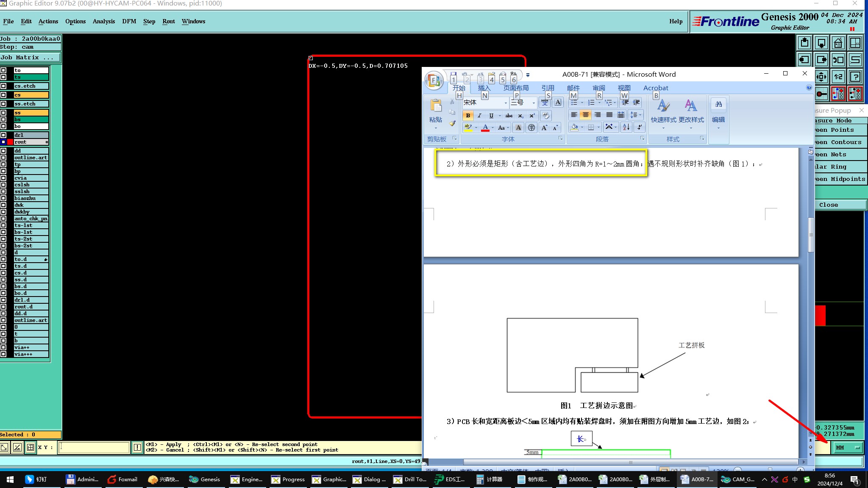
Task: Toggle the checkbox for drl layer
Action: pos(3,135)
